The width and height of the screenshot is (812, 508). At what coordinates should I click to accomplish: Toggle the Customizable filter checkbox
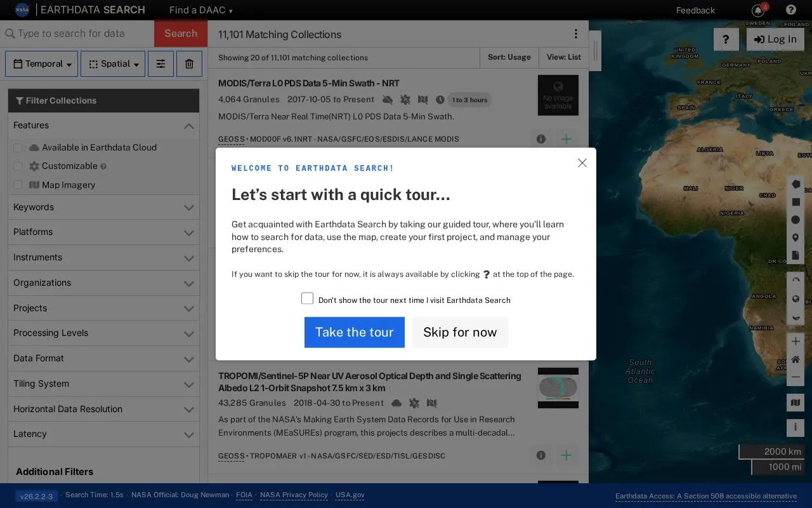click(18, 166)
